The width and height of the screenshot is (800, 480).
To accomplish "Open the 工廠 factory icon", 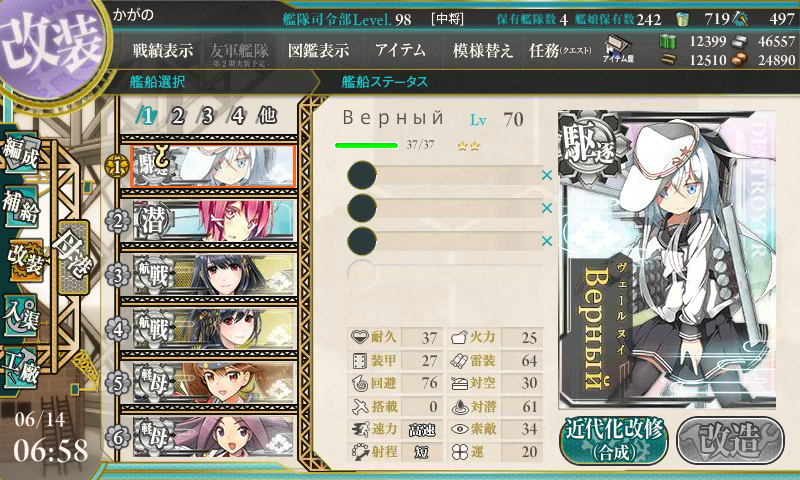I will coord(20,368).
